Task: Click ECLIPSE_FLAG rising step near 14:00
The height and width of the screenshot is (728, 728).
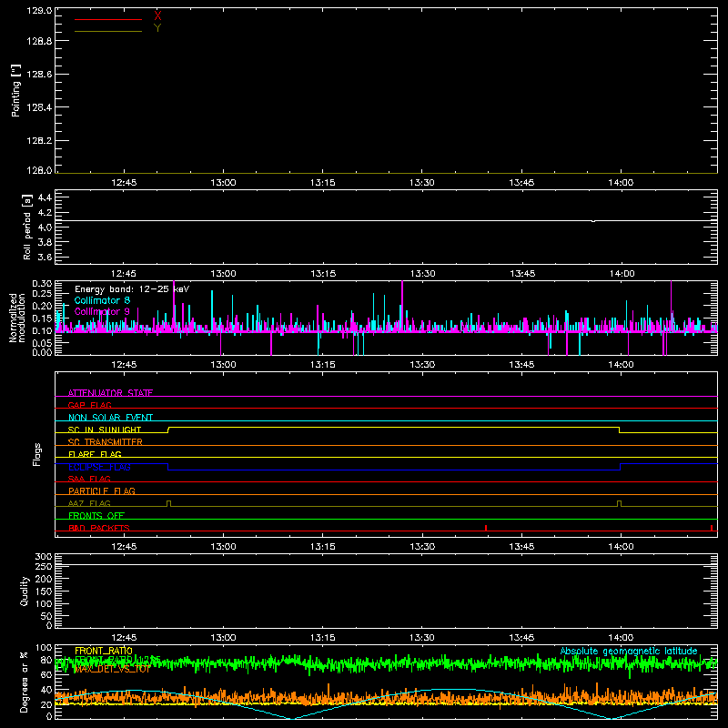Action: tap(621, 467)
